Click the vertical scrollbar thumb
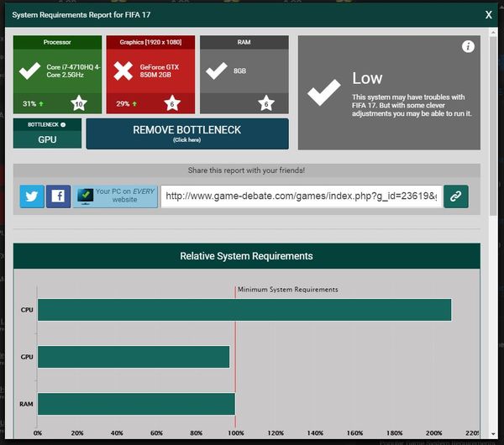The height and width of the screenshot is (445, 504). (493, 126)
